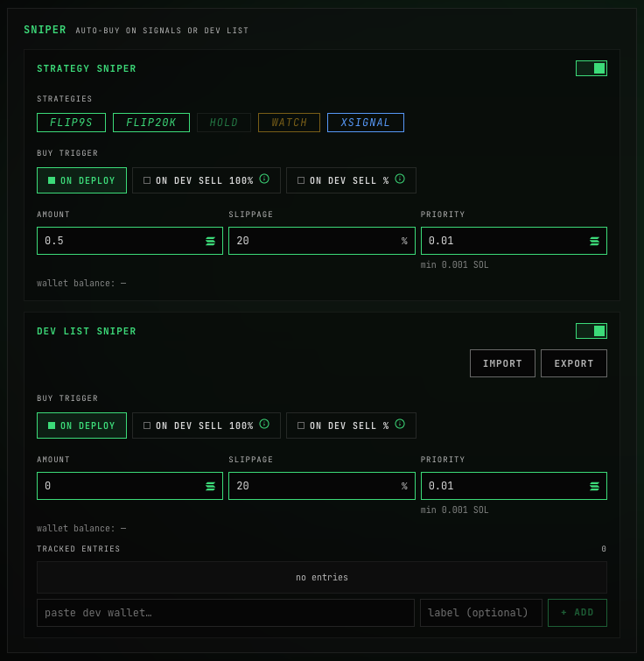Viewport: 644px width, 661px height.
Task: Click the 'STRATEGIES' label
Action: click(x=65, y=99)
